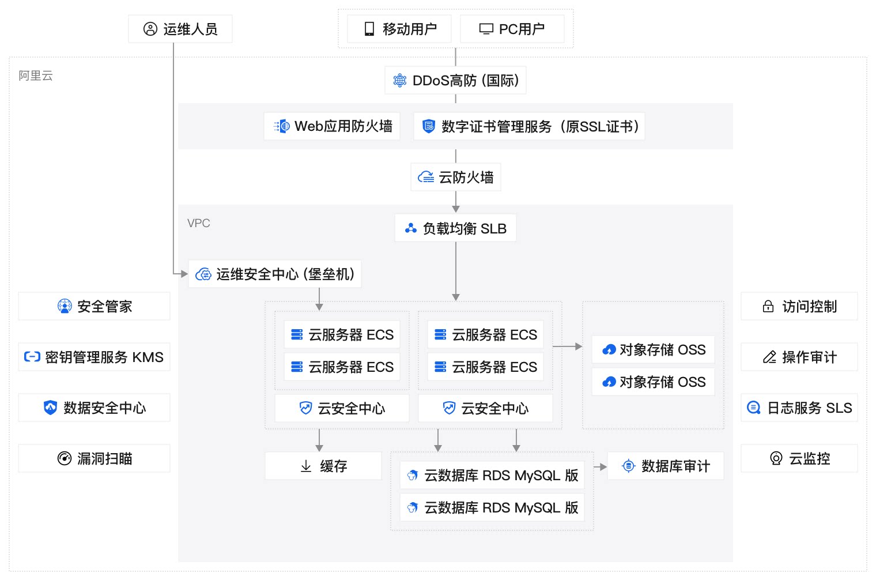Click the padlock icon beside 访问控制
876x588 pixels.
tap(768, 306)
